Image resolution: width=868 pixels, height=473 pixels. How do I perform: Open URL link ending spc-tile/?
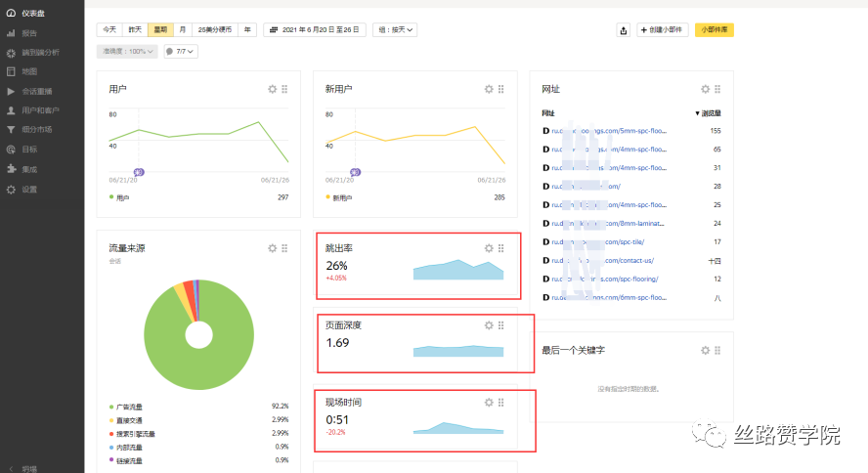tap(598, 241)
